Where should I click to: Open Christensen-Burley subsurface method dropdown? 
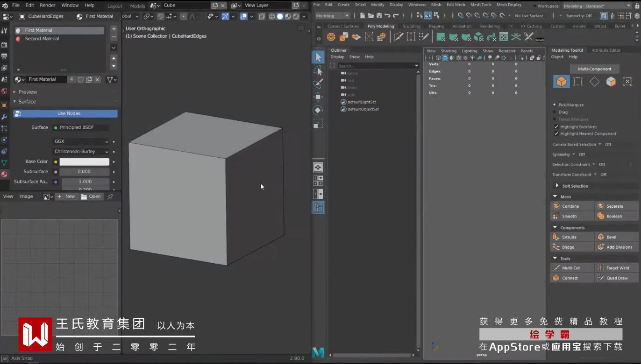coord(81,152)
